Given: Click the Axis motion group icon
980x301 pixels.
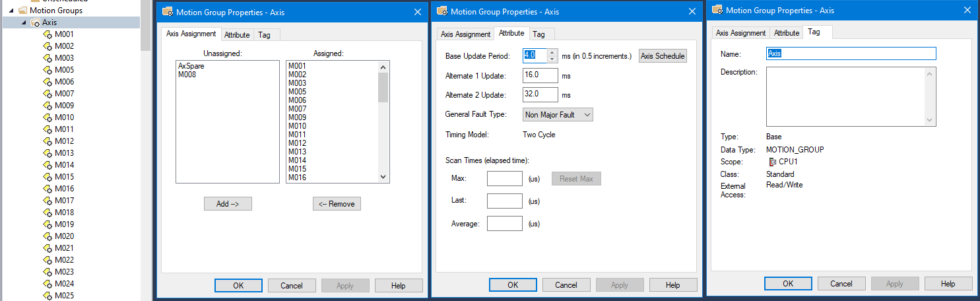Looking at the screenshot, I should 36,22.
